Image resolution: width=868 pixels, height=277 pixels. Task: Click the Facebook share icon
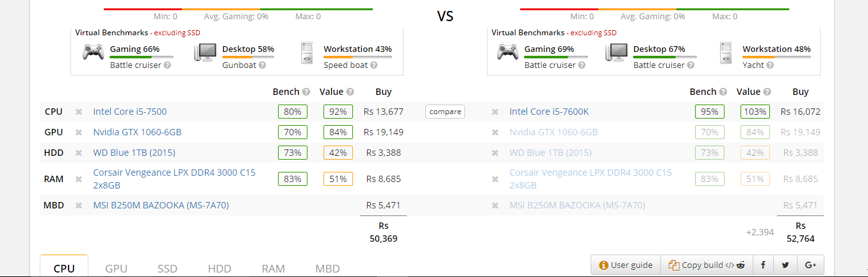tap(764, 265)
